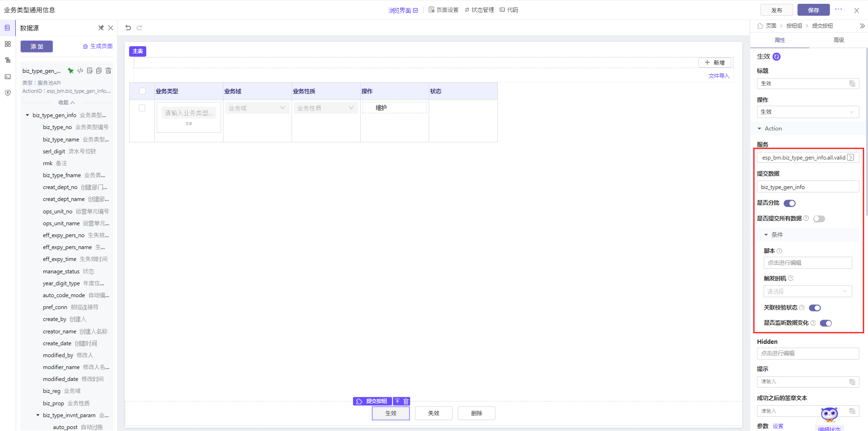Image resolution: width=868 pixels, height=431 pixels.
Task: Toggle the 是否分批 switch
Action: [x=789, y=203]
